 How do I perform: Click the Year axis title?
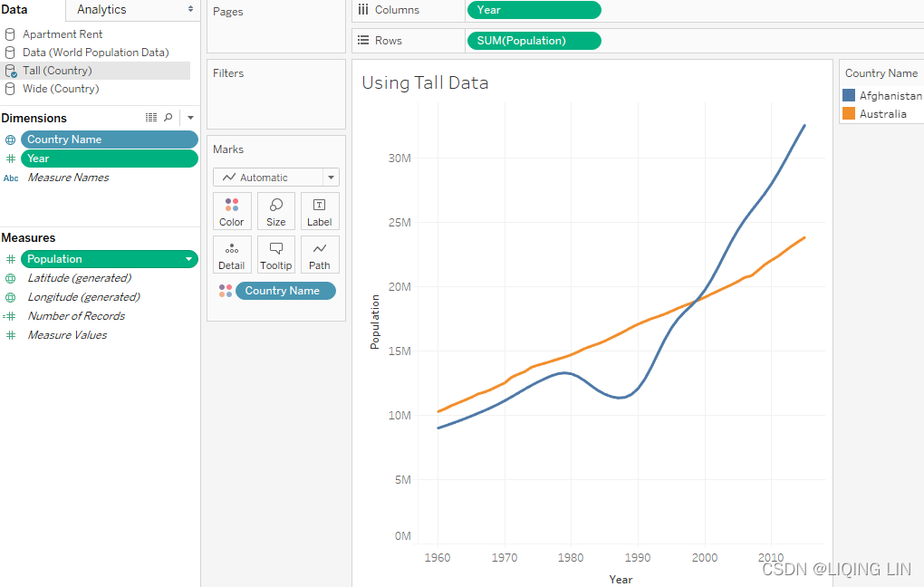click(621, 580)
